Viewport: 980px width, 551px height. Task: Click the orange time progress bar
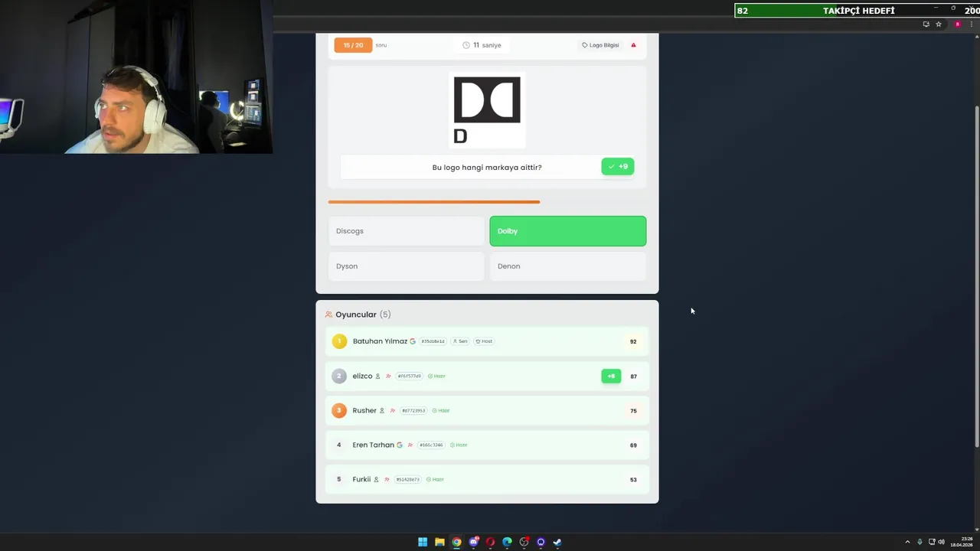click(434, 202)
